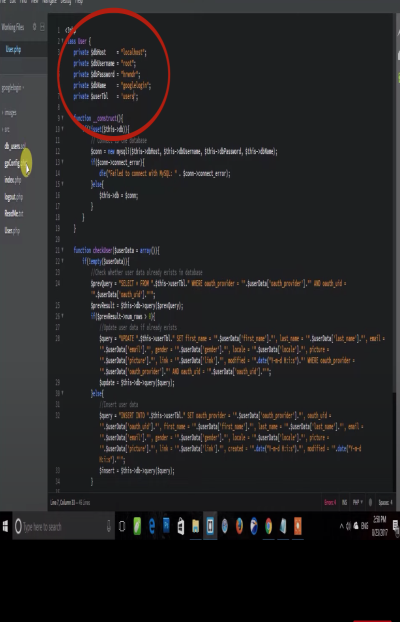This screenshot has height=622, width=400.
Task: Open Firefox from the taskbar
Action: click(x=239, y=526)
